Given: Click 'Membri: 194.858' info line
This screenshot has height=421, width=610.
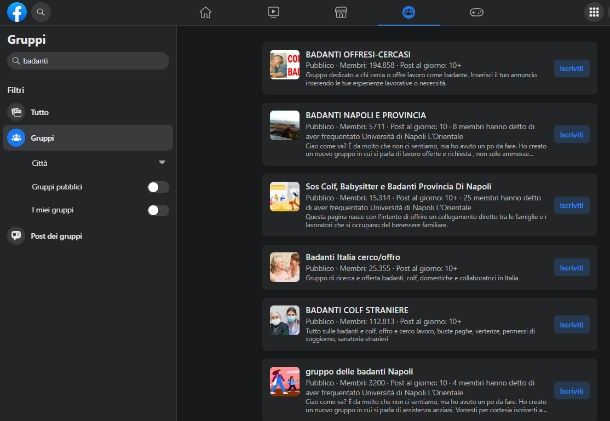Looking at the screenshot, I should pos(383,65).
